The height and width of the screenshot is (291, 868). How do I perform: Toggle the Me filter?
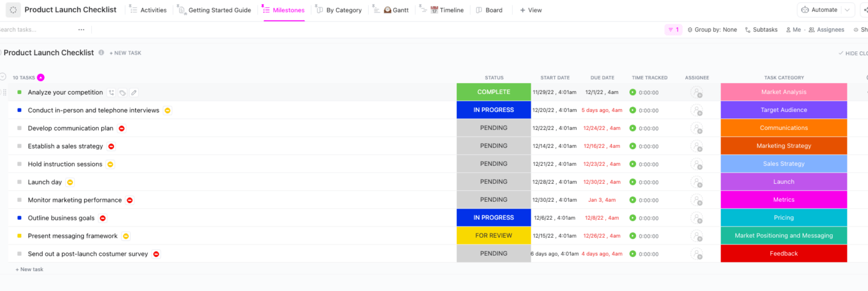click(793, 30)
